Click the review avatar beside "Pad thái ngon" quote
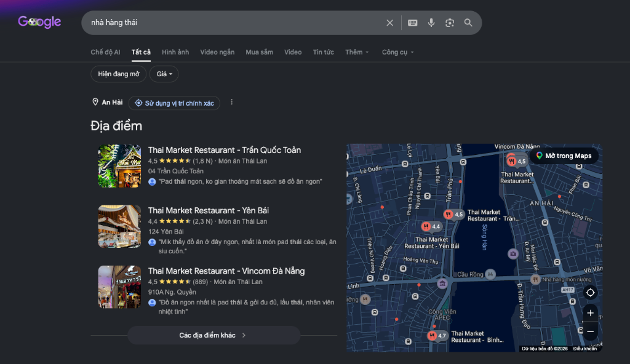The image size is (630, 364). (x=152, y=181)
